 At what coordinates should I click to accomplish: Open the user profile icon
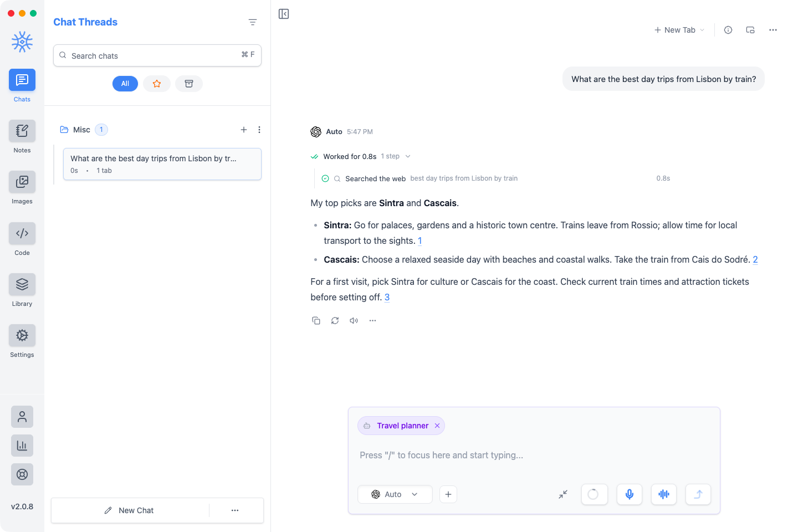pyautogui.click(x=22, y=417)
